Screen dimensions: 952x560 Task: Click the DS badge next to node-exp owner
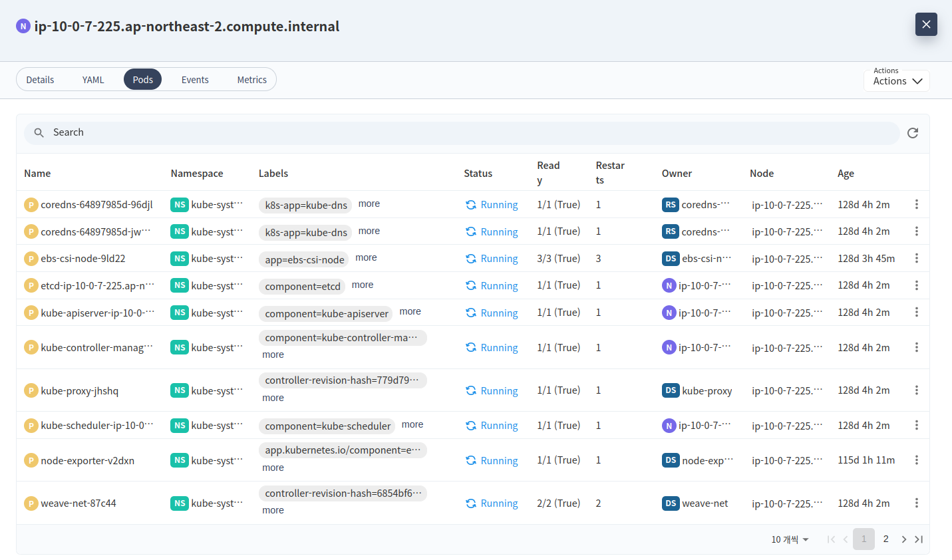pyautogui.click(x=671, y=460)
